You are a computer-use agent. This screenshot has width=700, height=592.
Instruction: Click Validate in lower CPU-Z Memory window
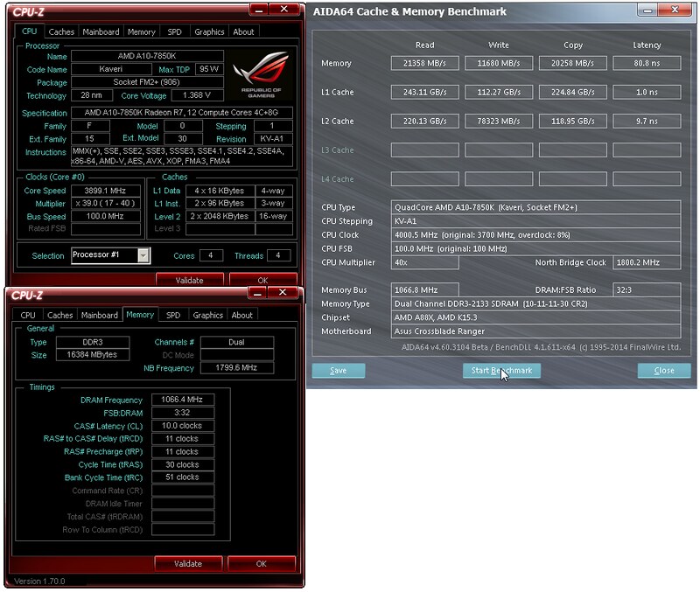pos(188,563)
